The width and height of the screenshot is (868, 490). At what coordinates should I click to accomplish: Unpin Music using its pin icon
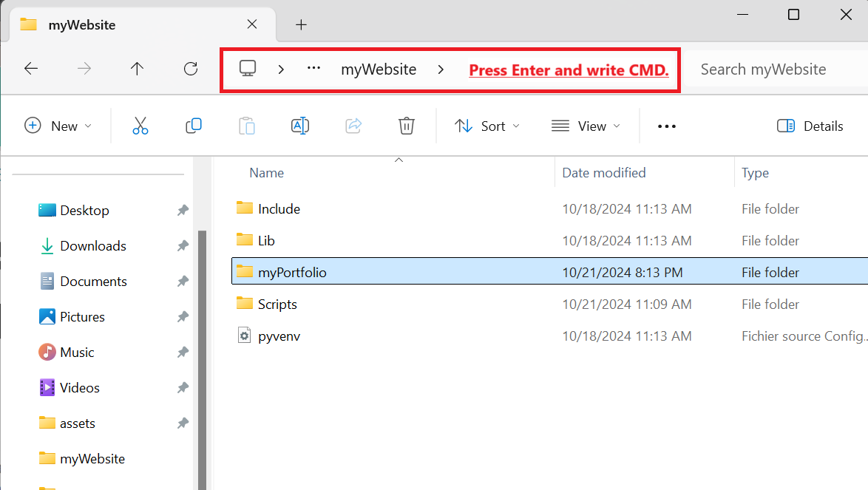click(183, 352)
